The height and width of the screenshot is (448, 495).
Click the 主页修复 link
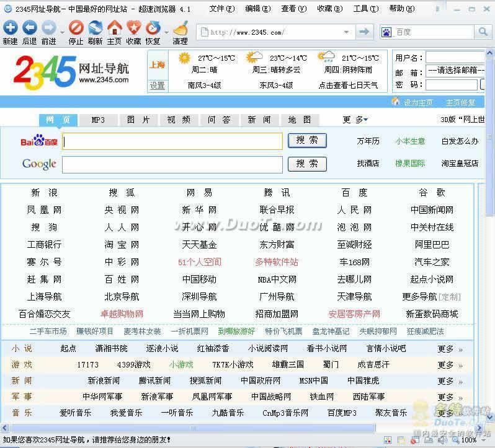[460, 102]
